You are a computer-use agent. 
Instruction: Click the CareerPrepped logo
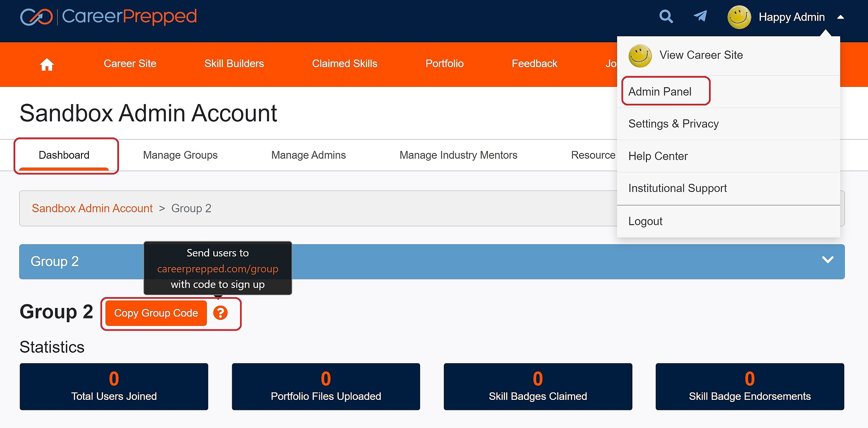coord(108,17)
